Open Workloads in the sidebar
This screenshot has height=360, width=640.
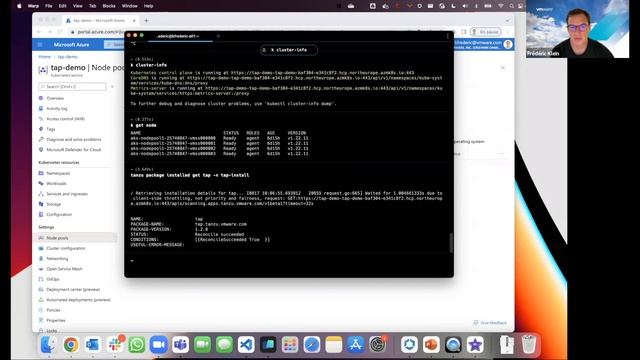click(x=56, y=184)
